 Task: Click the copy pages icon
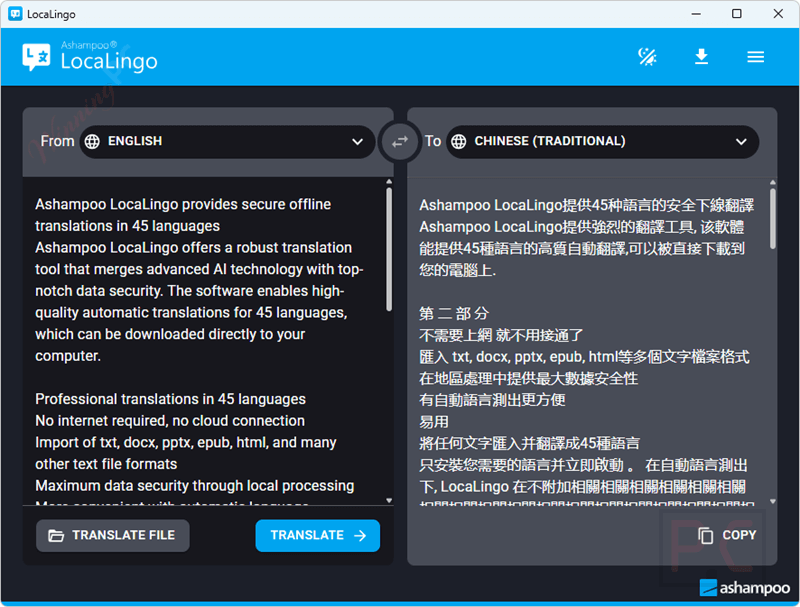click(x=706, y=535)
